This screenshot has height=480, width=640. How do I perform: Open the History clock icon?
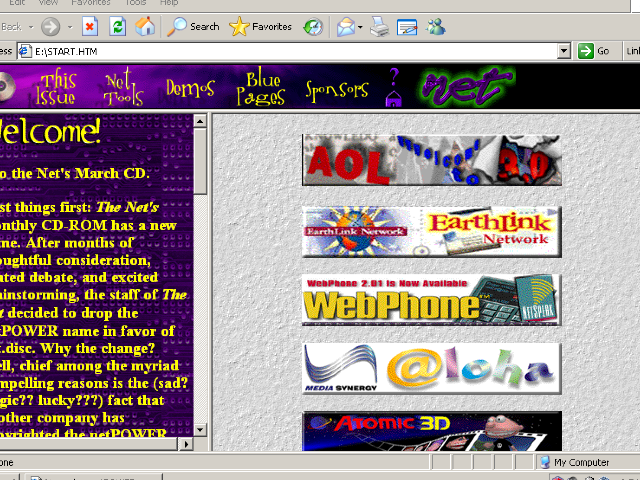313,27
